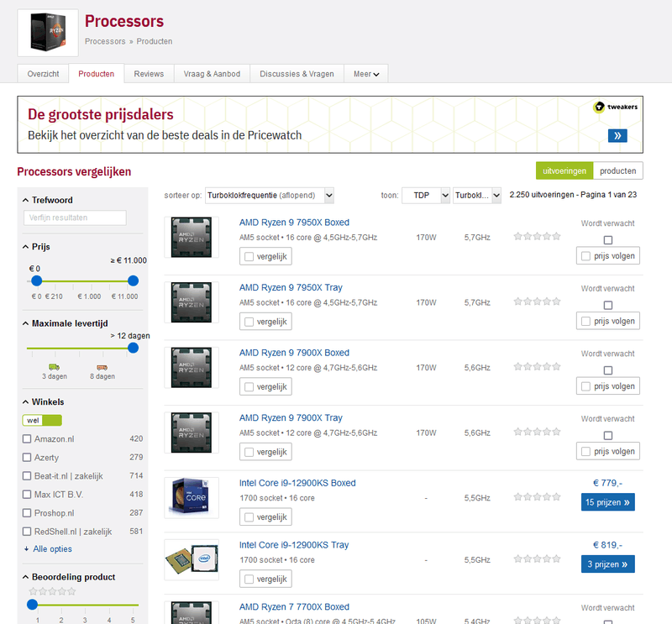Click the minimum price slider handle

click(36, 281)
